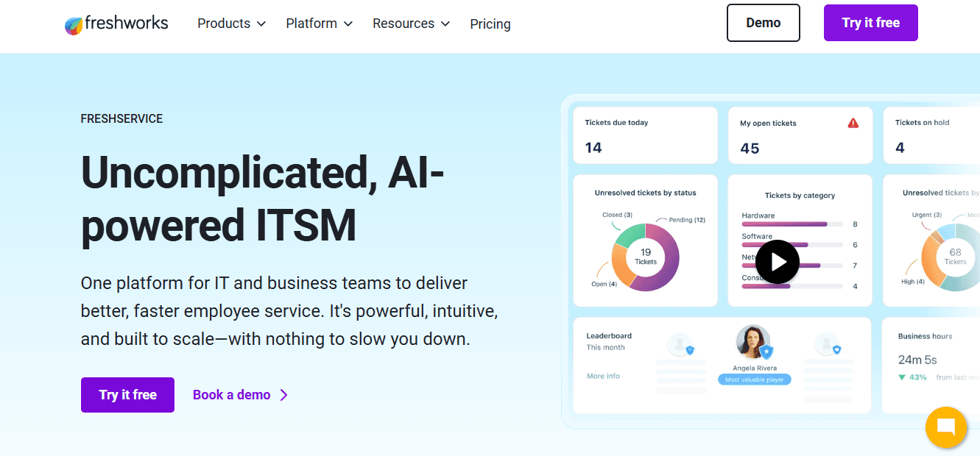
Task: Expand the Platform chevron arrow
Action: click(x=348, y=24)
